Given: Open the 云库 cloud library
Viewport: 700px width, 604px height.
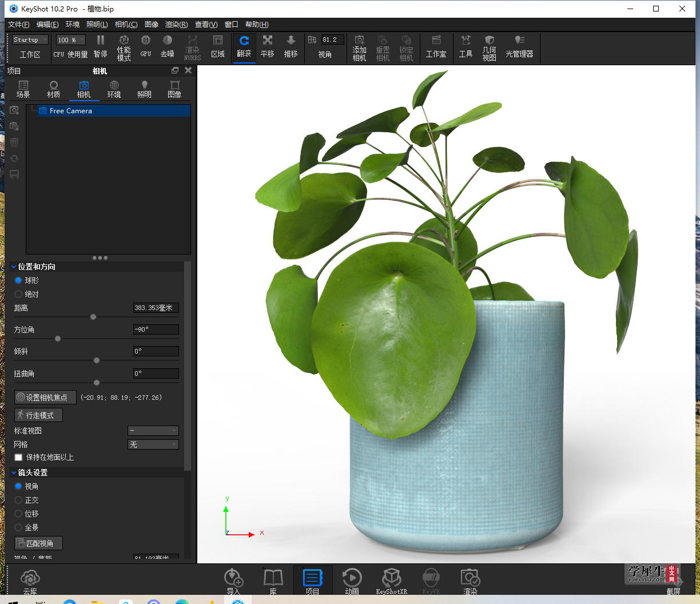Looking at the screenshot, I should pos(30,582).
